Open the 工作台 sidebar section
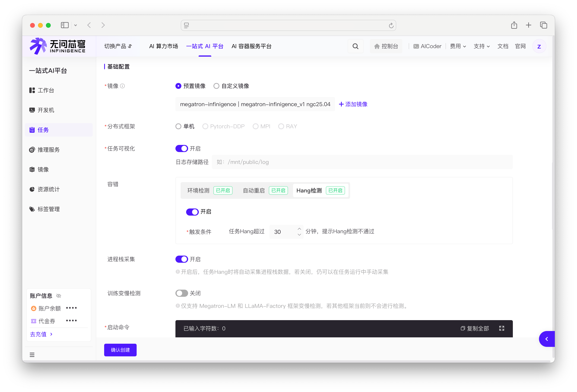Image resolution: width=577 pixels, height=392 pixels. pyautogui.click(x=46, y=90)
